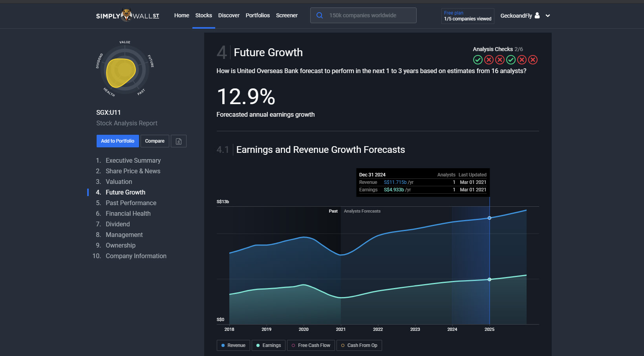644x356 pixels.
Task: Open the Stocks menu
Action: click(204, 15)
